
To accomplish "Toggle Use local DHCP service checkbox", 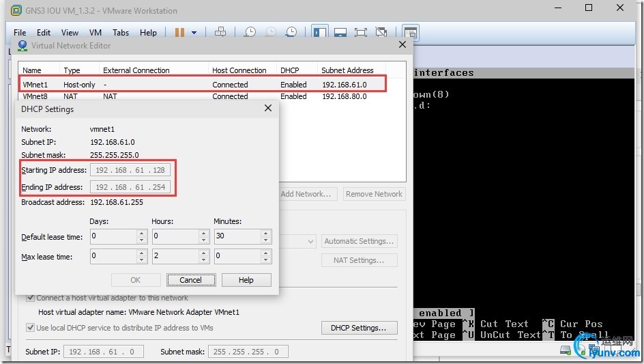I will [x=30, y=327].
